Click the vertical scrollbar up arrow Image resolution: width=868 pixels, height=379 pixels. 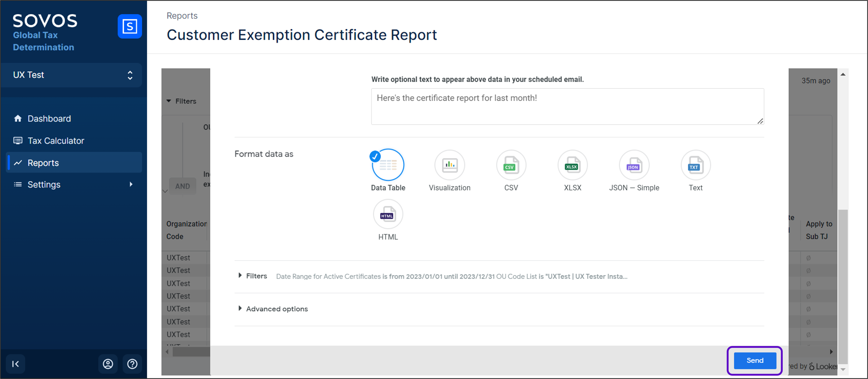[843, 75]
